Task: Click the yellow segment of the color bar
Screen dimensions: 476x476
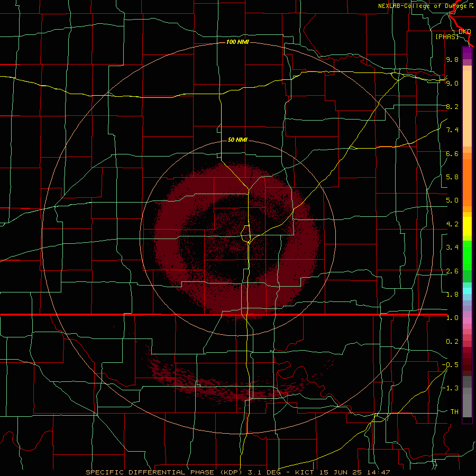Action: click(x=467, y=226)
